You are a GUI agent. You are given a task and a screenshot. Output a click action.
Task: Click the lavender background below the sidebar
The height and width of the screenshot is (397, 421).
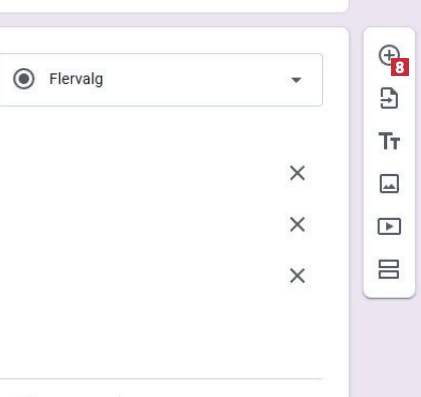388,347
